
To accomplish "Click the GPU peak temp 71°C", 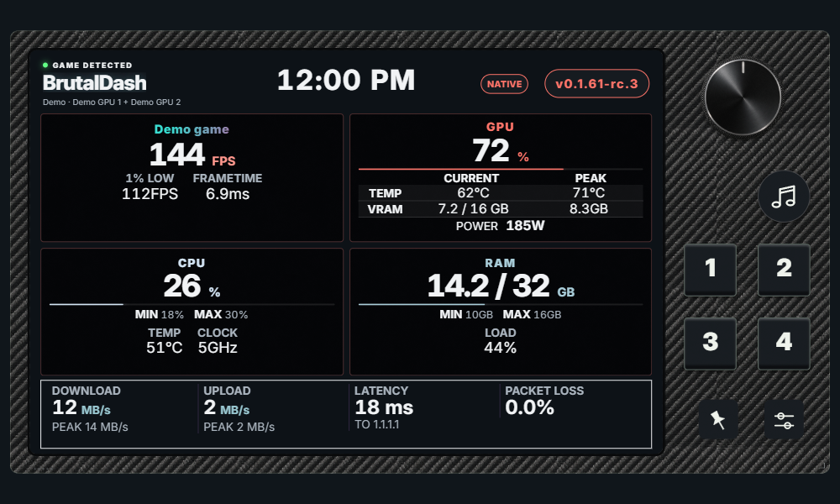I will (589, 193).
